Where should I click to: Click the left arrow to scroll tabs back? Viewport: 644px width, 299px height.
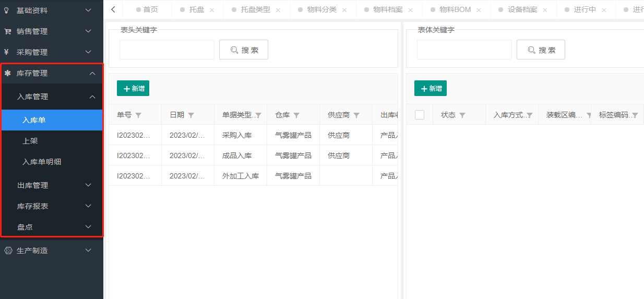point(113,9)
